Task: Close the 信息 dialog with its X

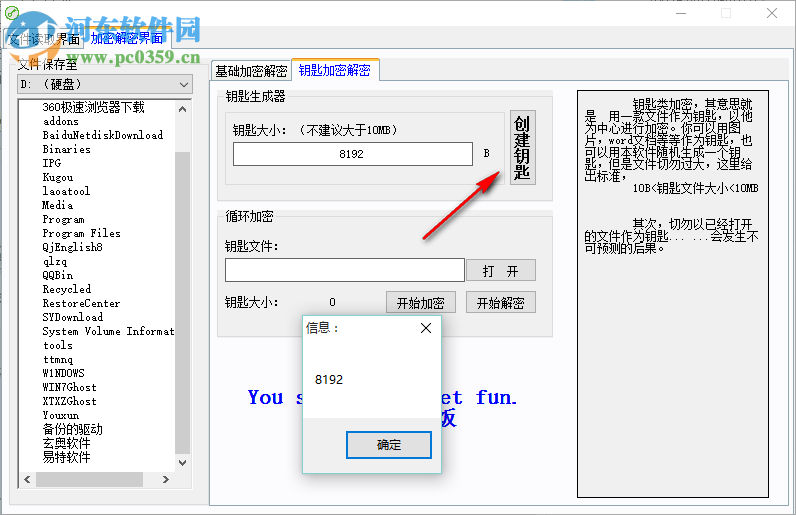Action: point(426,328)
